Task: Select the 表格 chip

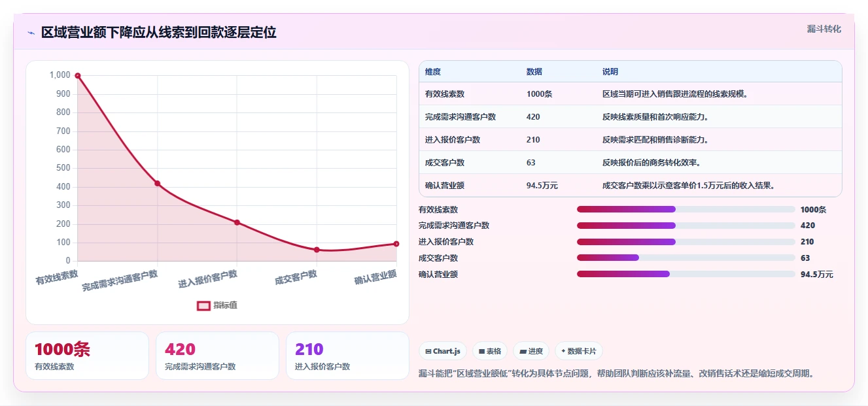Action: pyautogui.click(x=490, y=351)
